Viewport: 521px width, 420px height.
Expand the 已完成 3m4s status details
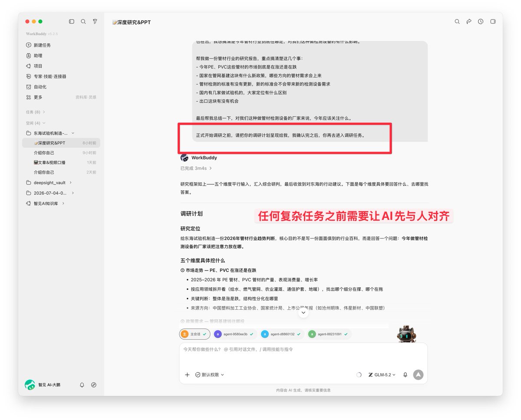[x=196, y=168]
